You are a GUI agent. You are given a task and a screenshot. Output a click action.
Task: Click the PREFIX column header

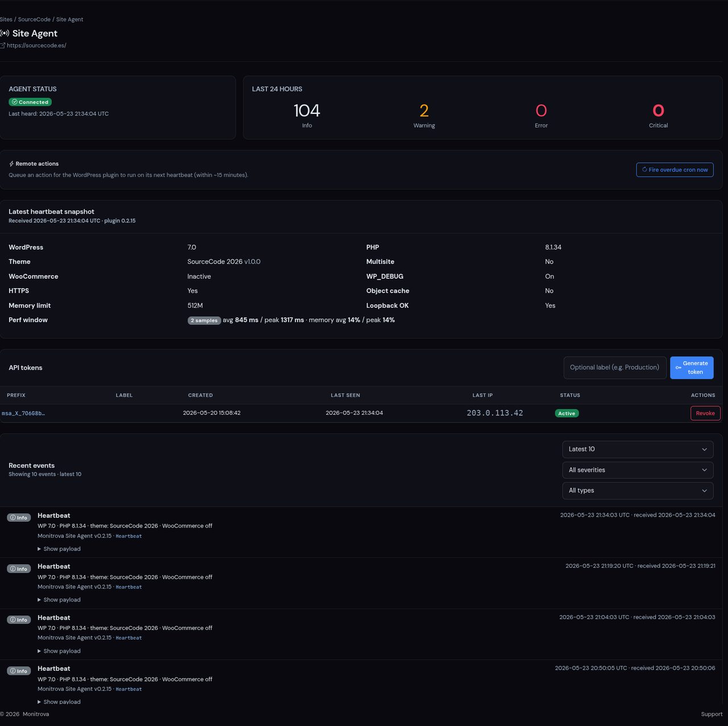(16, 395)
